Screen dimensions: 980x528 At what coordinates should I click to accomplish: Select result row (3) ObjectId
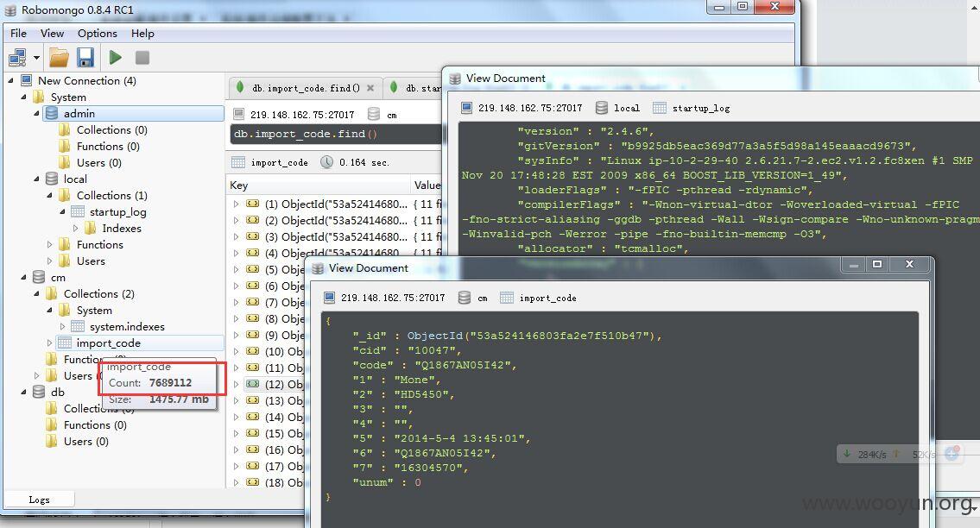pyautogui.click(x=336, y=236)
